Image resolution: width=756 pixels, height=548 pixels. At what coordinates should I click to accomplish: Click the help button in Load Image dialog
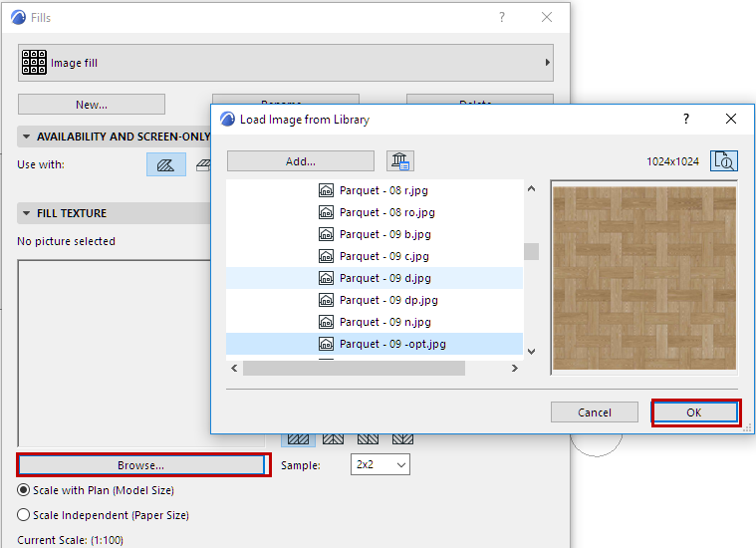point(686,119)
